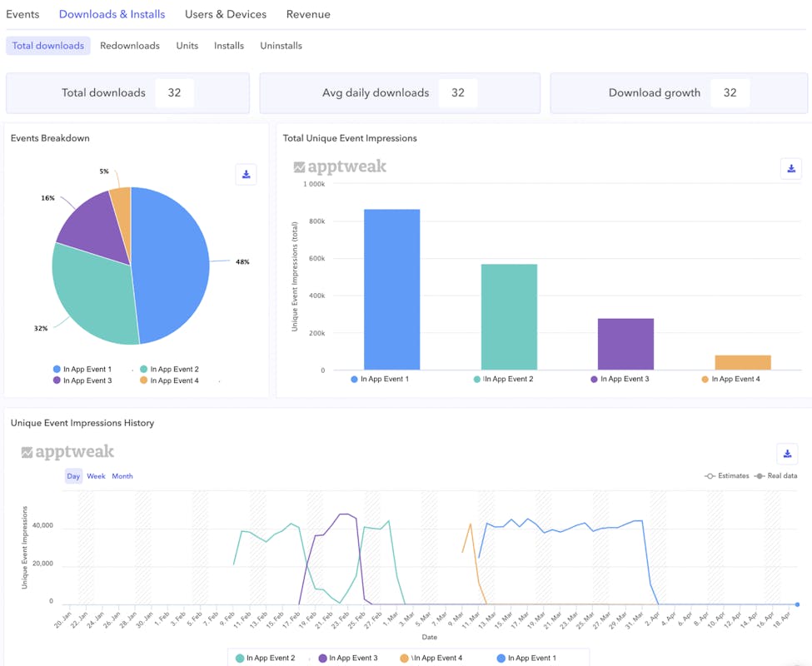Screen dimensions: 812x666
Task: Download the Unique Event Impressions History chart
Action: tap(787, 454)
